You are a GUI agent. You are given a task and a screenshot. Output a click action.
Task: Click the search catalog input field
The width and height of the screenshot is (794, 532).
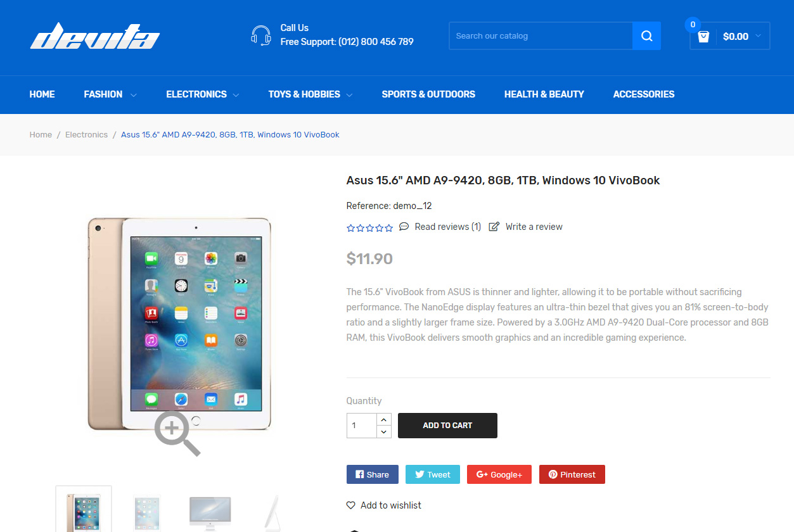tap(541, 36)
